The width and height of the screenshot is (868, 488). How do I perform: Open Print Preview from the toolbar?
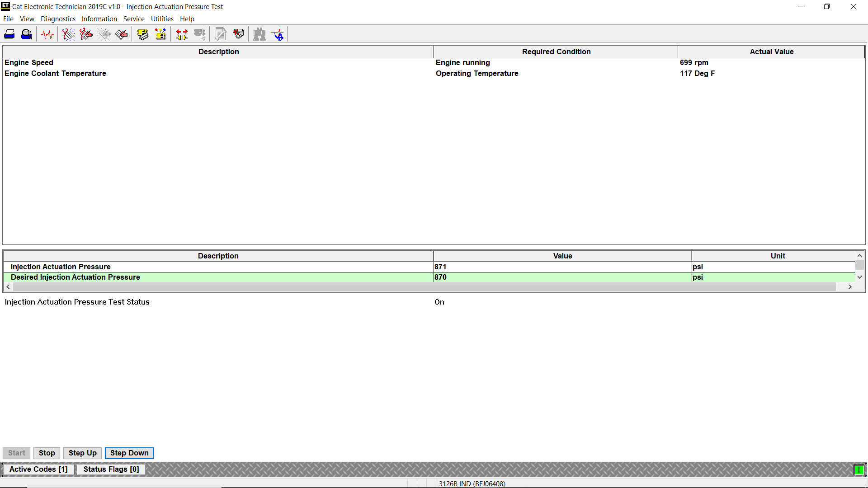point(27,34)
